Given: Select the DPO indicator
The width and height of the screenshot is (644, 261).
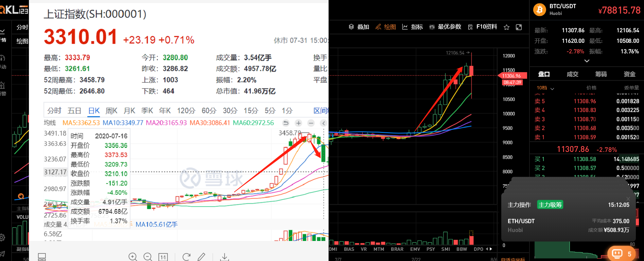Looking at the screenshot, I should coord(478,249).
